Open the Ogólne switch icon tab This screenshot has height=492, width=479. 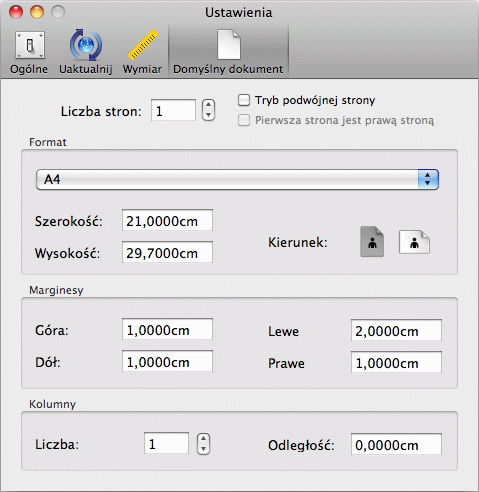[x=29, y=45]
